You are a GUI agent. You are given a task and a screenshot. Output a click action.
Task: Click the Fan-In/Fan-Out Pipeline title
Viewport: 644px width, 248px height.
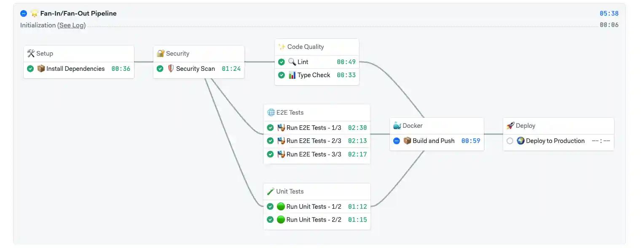[78, 13]
